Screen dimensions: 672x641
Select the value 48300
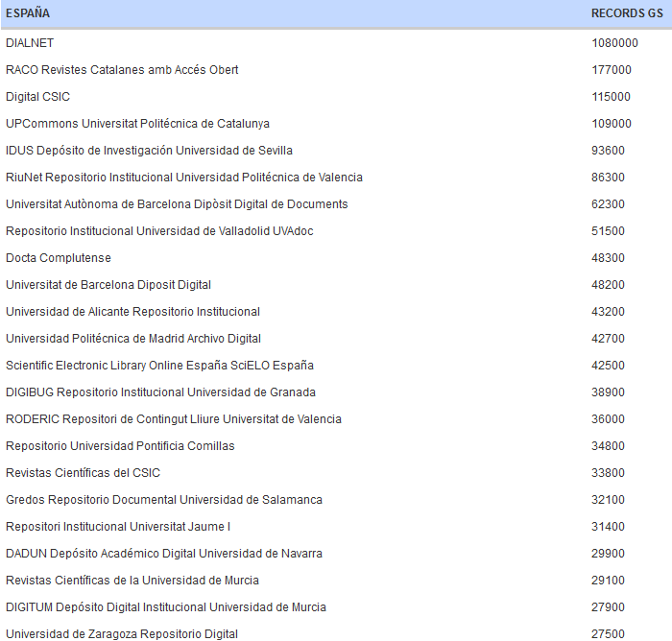coord(608,258)
